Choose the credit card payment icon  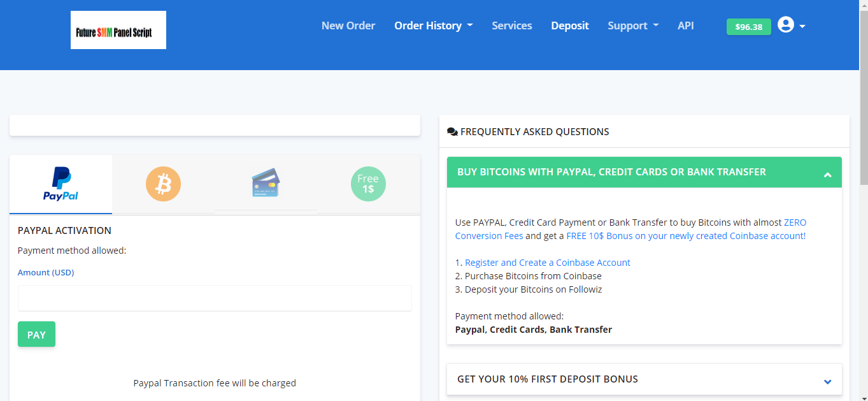(x=266, y=184)
